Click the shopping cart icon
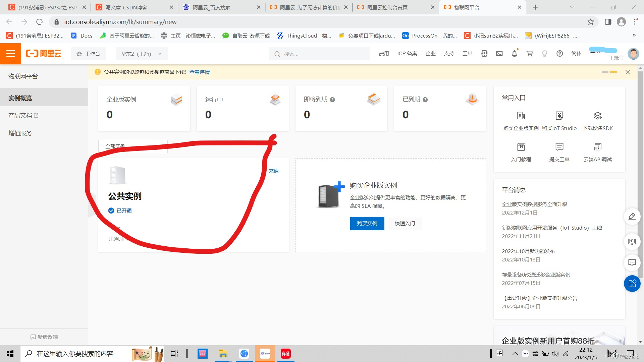The width and height of the screenshot is (644, 362). click(529, 53)
